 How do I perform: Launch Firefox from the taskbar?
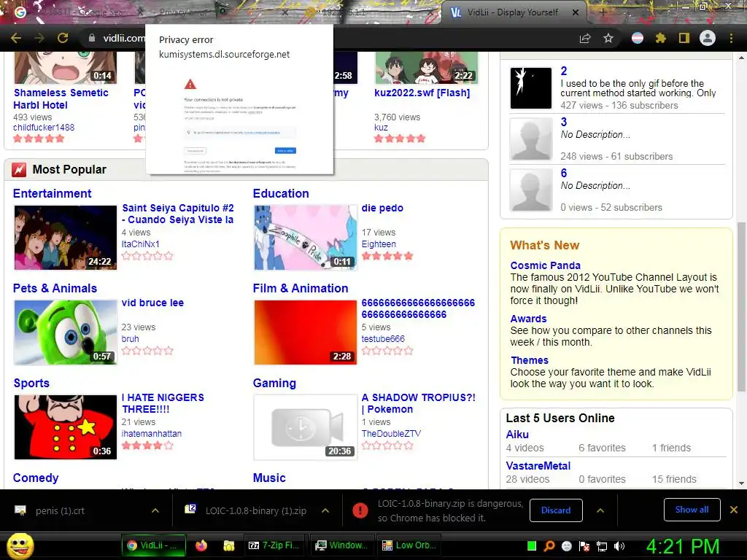(x=201, y=545)
